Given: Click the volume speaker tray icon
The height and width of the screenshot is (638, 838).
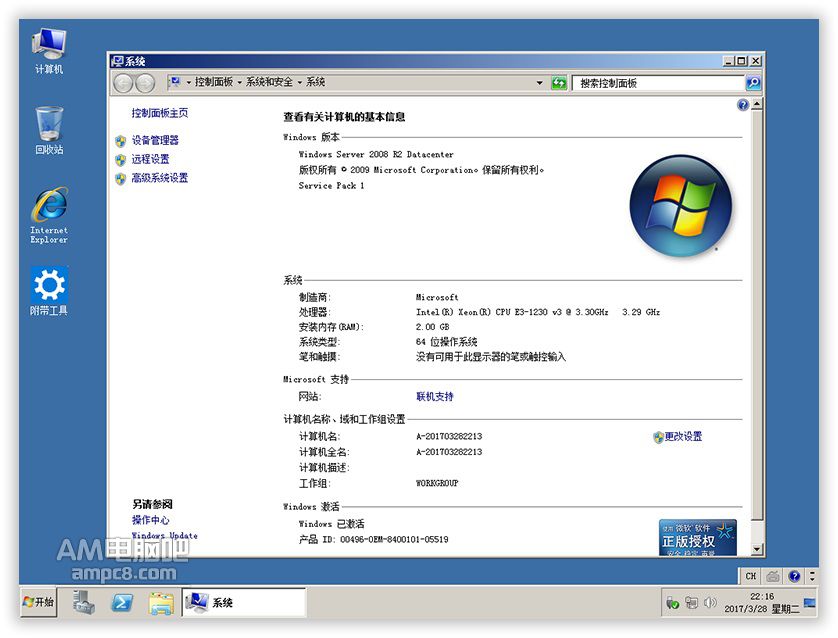Looking at the screenshot, I should [710, 603].
